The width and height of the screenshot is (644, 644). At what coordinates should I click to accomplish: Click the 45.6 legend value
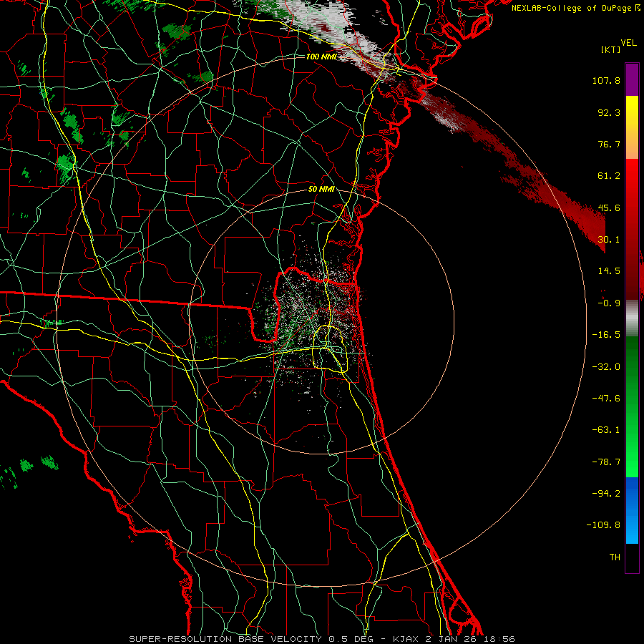pyautogui.click(x=609, y=208)
